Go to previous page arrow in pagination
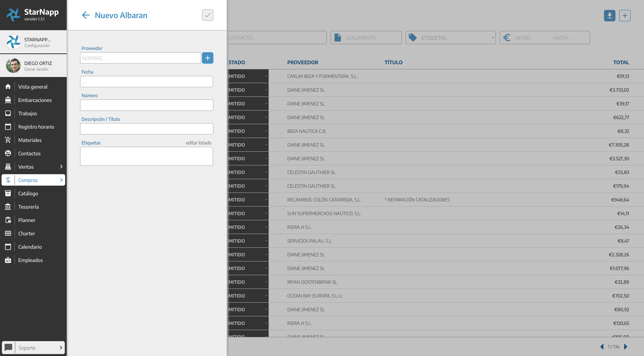The image size is (644, 356). point(602,347)
